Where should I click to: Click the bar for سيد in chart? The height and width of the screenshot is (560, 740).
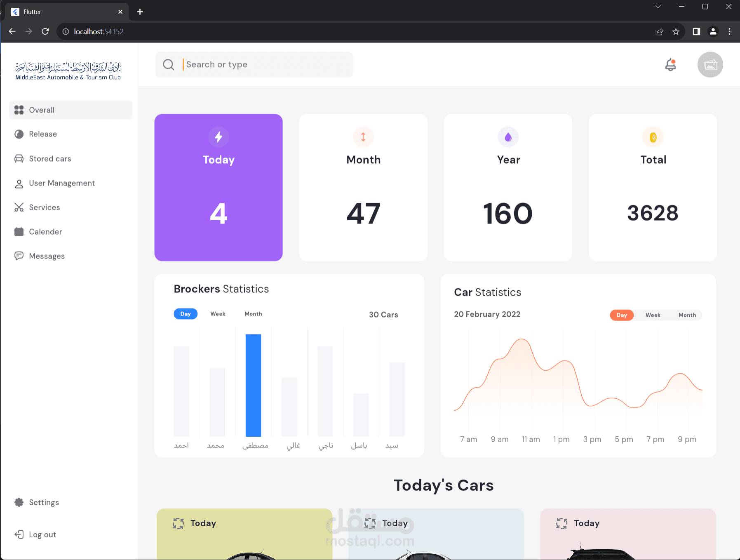[397, 399]
